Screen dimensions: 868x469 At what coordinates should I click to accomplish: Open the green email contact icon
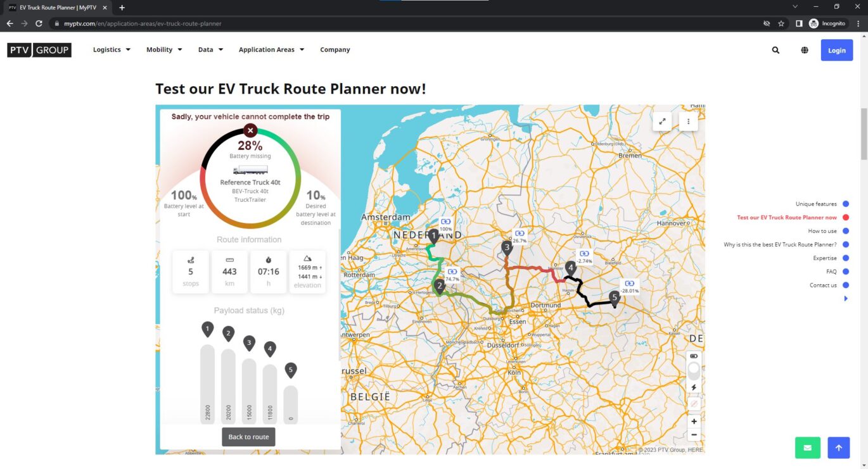pyautogui.click(x=807, y=447)
